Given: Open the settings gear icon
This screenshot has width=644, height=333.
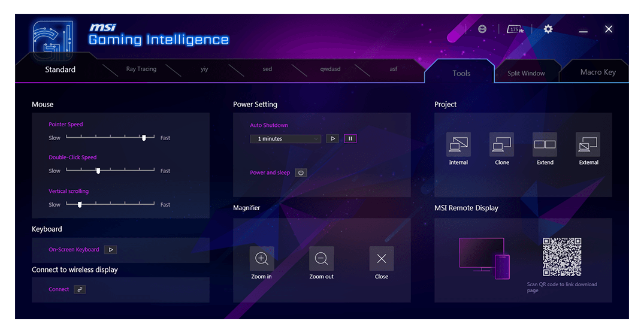Looking at the screenshot, I should tap(548, 29).
